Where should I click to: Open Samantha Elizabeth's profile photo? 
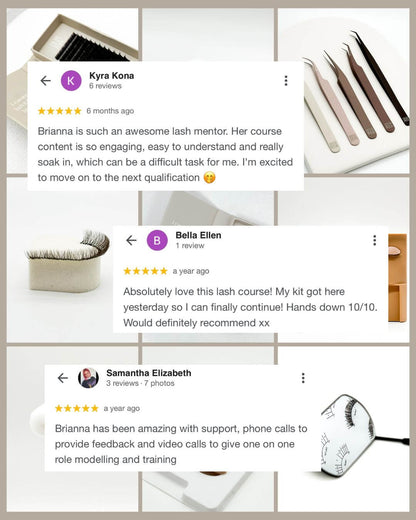(x=88, y=378)
